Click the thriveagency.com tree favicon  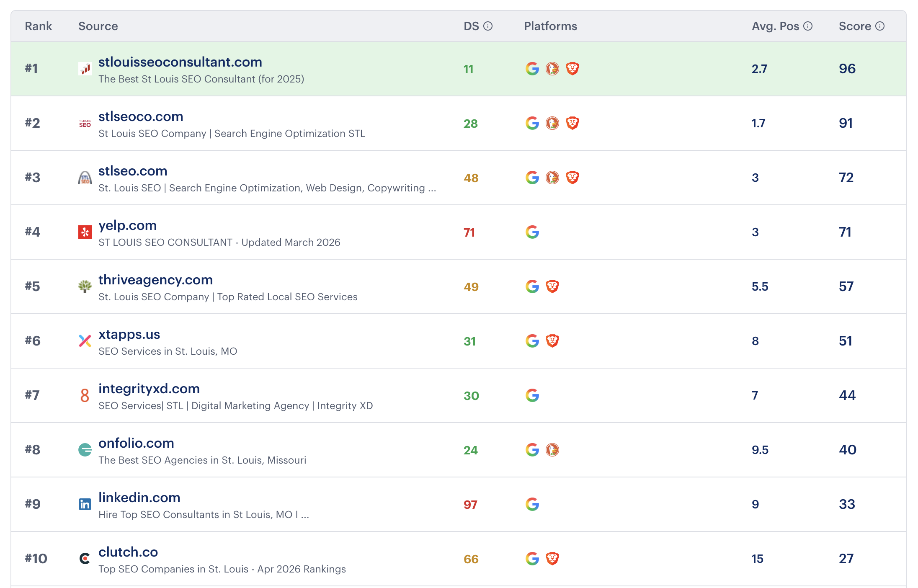click(85, 286)
